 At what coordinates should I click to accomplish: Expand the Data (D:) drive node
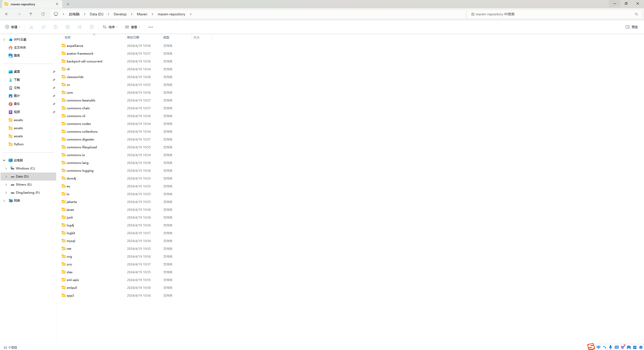pyautogui.click(x=6, y=177)
